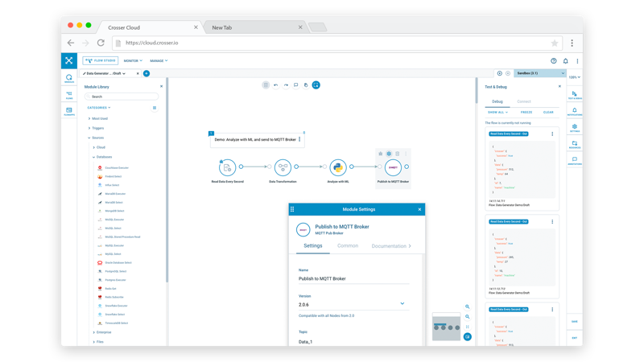Click the zoom in magnifier on canvas
644x362 pixels.
coord(467,306)
